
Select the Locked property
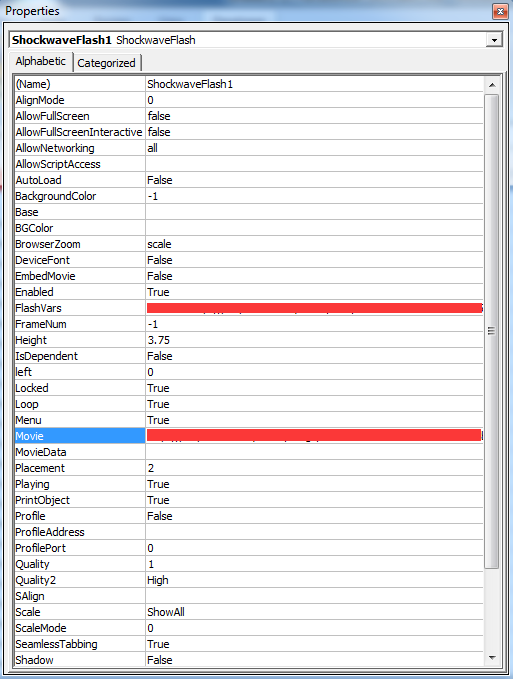tap(80, 388)
